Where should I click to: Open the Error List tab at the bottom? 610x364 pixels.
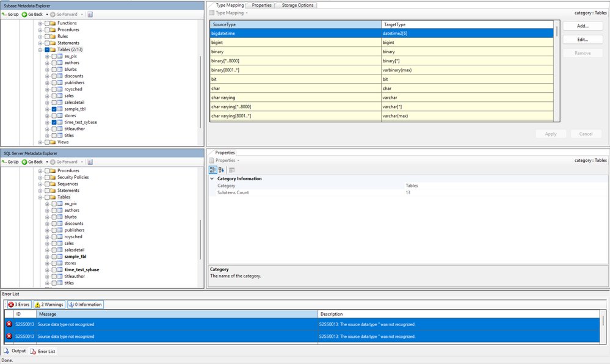(46, 351)
